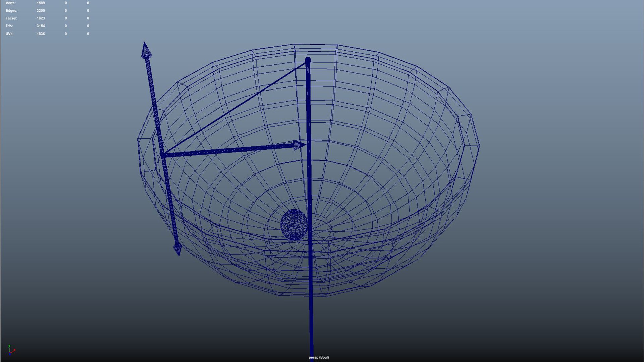Click the XYZ axis orientation indicator
This screenshot has height=362, width=644.
(x=11, y=350)
